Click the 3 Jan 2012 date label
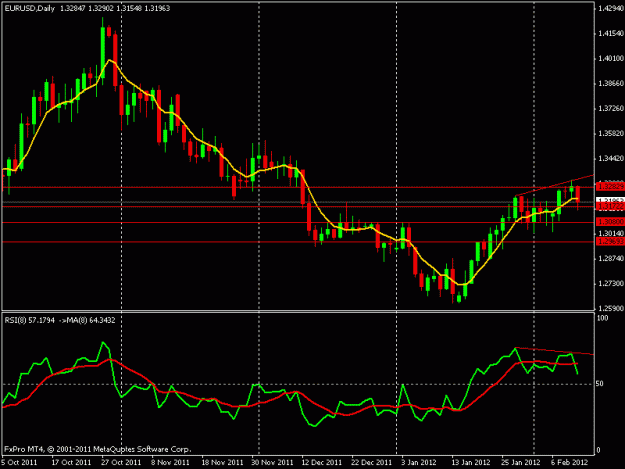Viewport: 625px width, 469px height. pyautogui.click(x=419, y=463)
